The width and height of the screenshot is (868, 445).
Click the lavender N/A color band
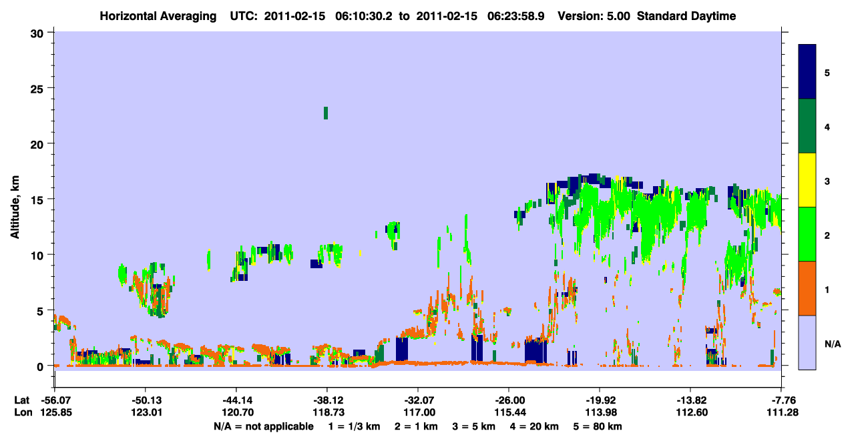[x=807, y=342]
